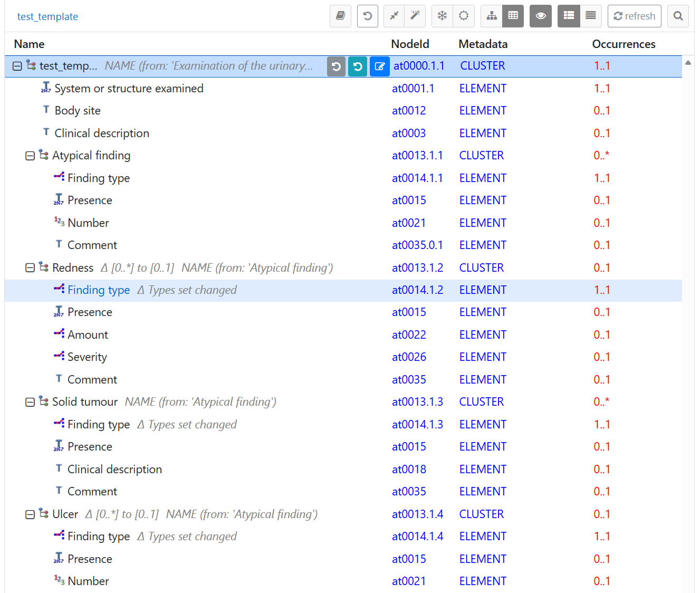The height and width of the screenshot is (593, 700).
Task: Click the book icon in the toolbar
Action: point(340,16)
